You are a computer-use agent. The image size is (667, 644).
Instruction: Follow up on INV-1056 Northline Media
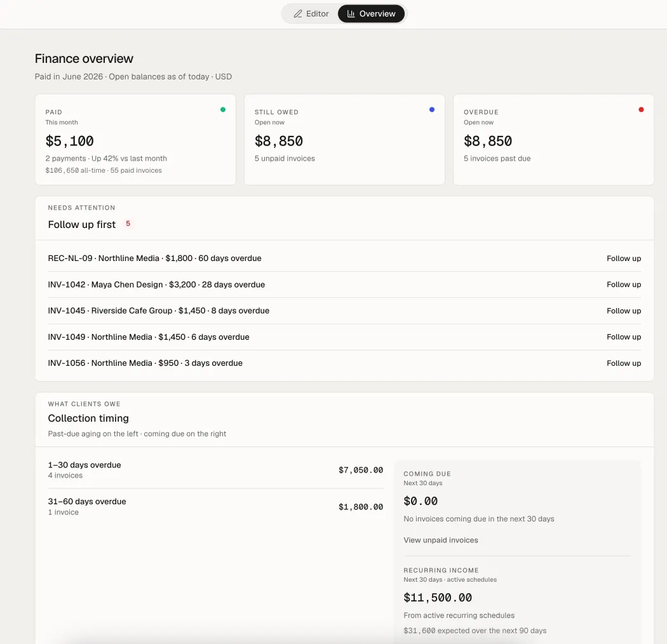click(x=624, y=363)
